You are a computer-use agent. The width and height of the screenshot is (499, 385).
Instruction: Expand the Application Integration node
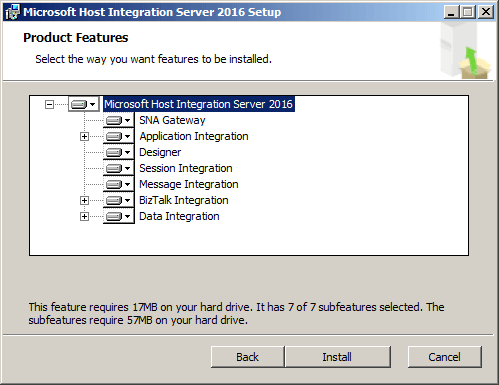click(84, 137)
